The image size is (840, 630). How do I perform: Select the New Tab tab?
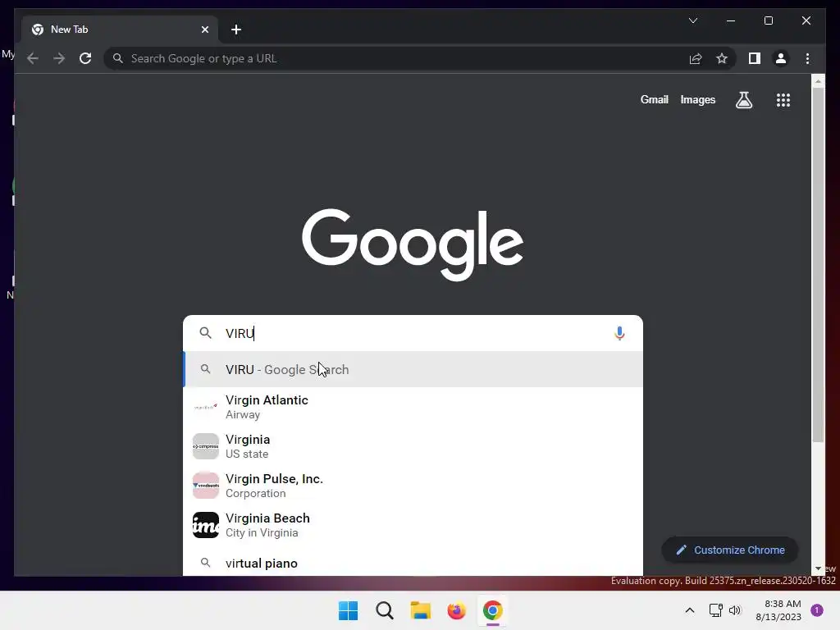click(120, 30)
